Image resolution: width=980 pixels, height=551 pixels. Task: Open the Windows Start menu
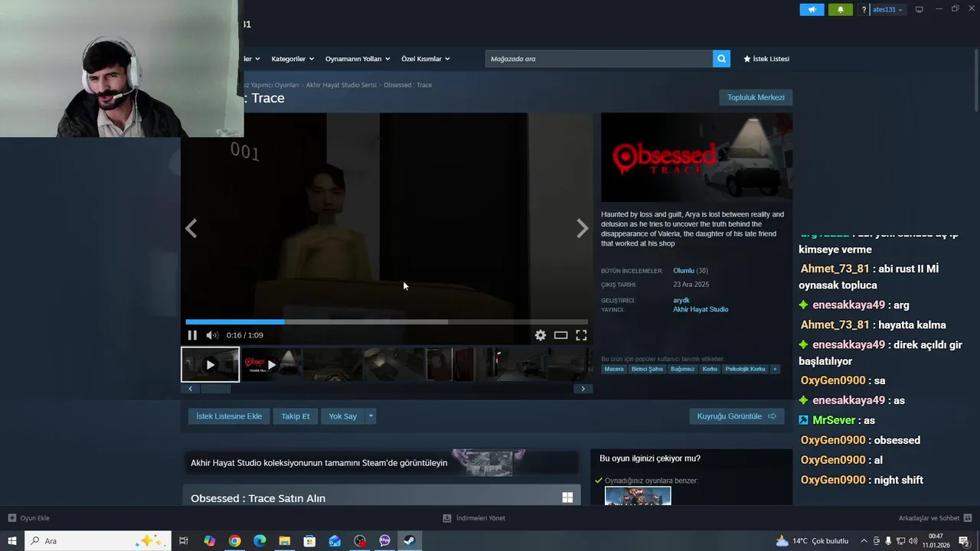tap(11, 541)
